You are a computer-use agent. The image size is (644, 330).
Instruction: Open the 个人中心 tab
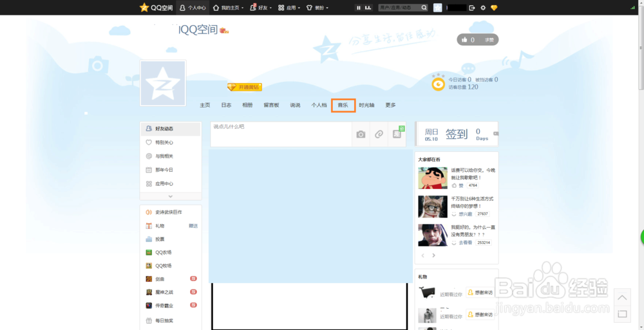click(193, 7)
